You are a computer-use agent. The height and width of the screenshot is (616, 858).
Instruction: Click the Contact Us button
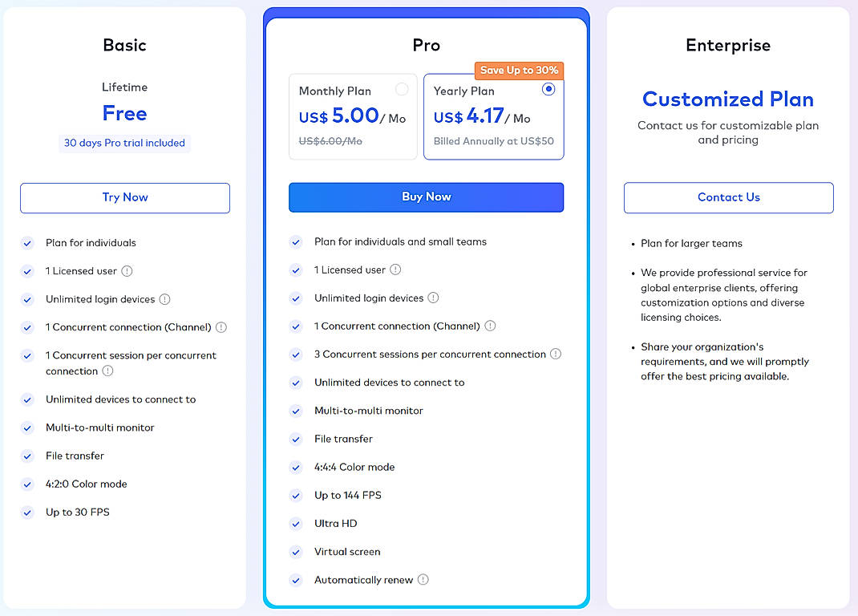tap(728, 197)
